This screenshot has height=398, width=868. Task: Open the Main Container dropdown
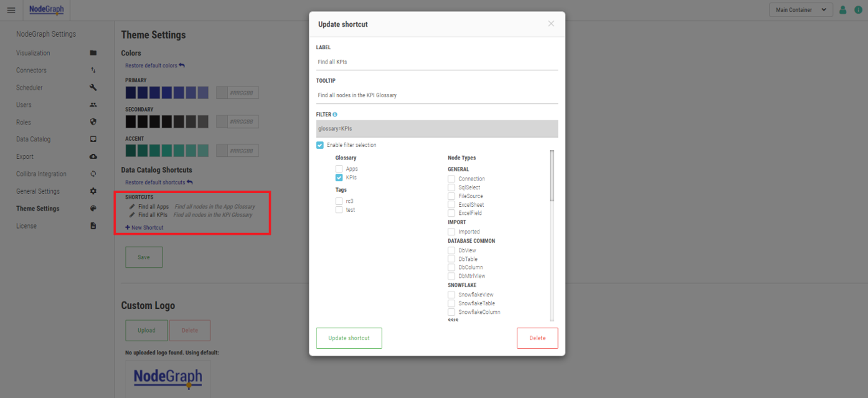click(800, 10)
